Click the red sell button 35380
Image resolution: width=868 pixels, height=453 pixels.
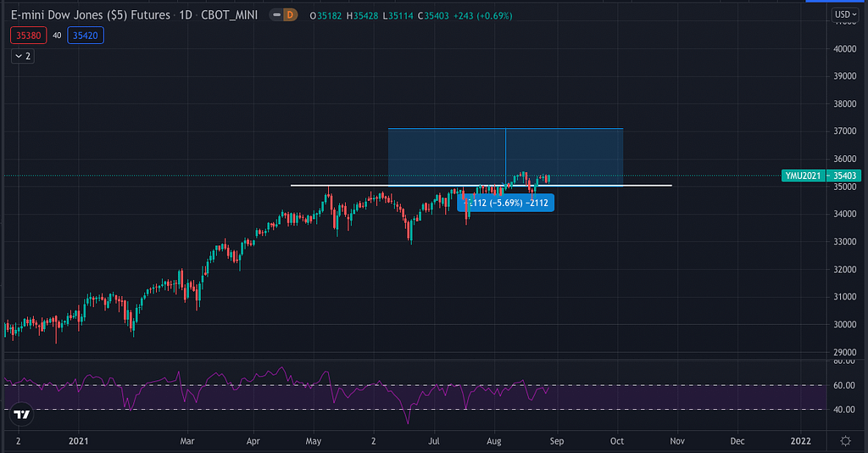pyautogui.click(x=28, y=36)
